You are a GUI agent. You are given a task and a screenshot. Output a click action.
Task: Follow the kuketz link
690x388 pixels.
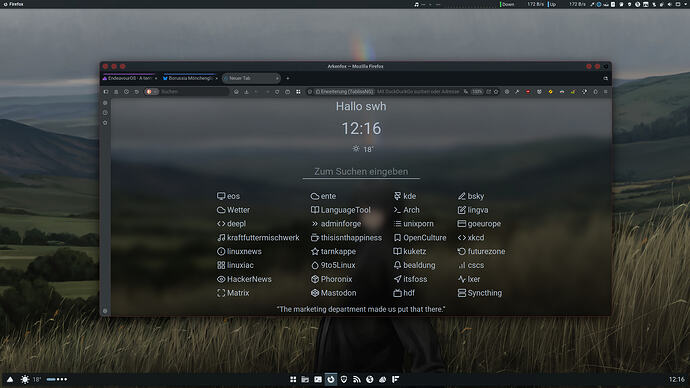(x=410, y=251)
